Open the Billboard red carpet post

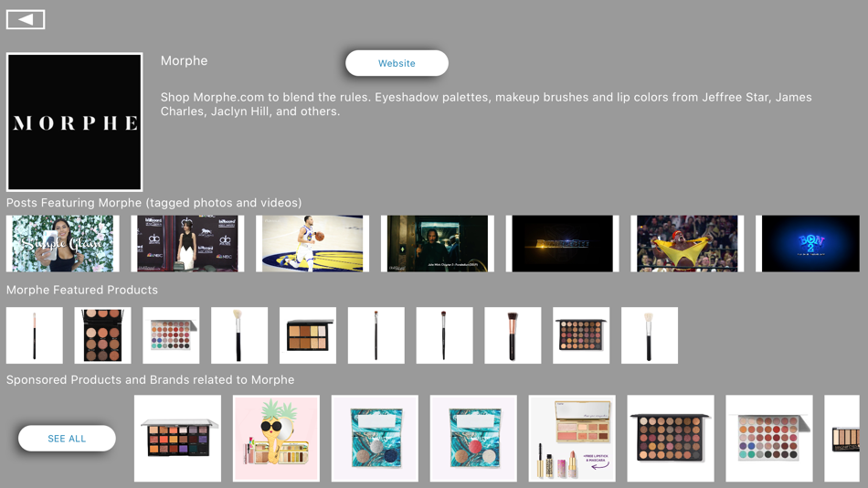pyautogui.click(x=187, y=244)
